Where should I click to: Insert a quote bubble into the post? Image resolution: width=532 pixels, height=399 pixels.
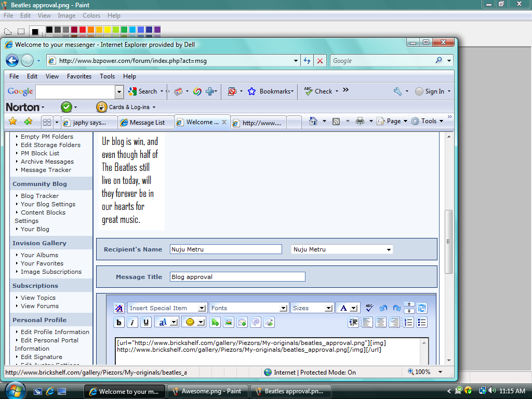256,322
